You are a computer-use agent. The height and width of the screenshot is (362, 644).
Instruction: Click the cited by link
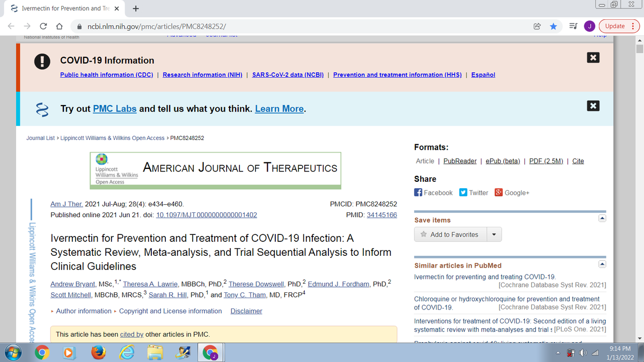[x=131, y=335]
